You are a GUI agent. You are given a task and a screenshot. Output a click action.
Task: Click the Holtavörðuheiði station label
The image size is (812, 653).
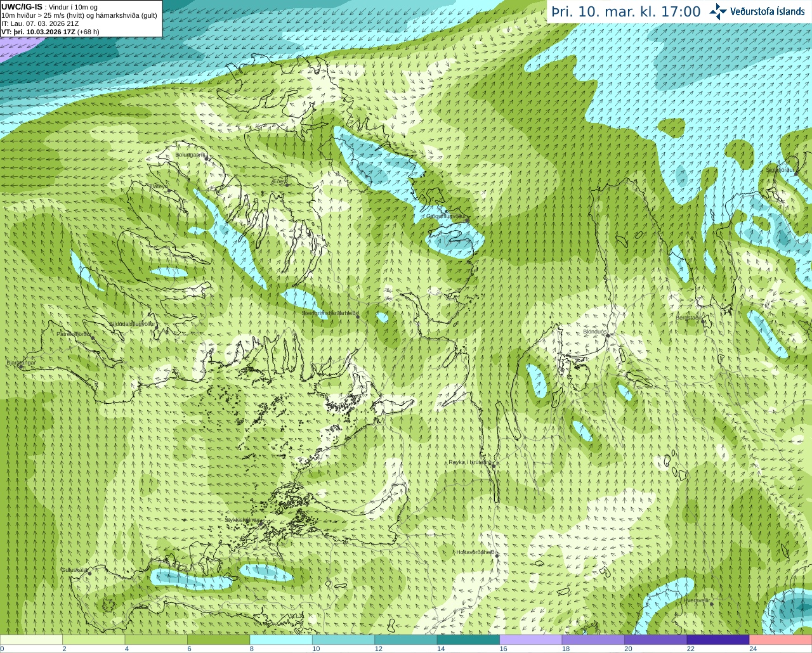(476, 552)
